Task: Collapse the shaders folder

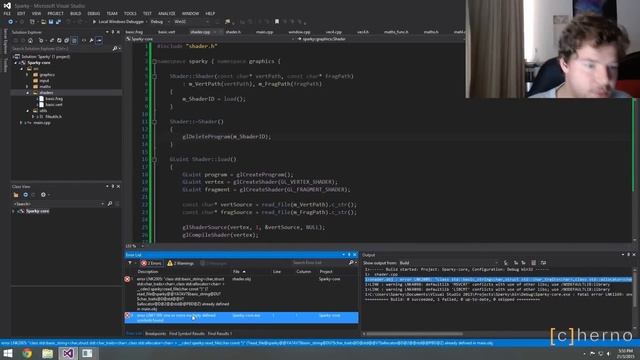Action: pos(28,93)
